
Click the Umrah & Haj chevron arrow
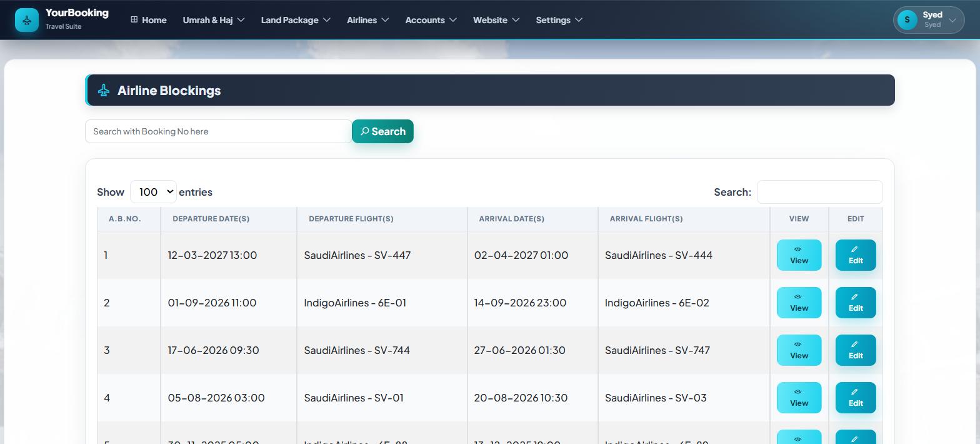[x=241, y=20]
